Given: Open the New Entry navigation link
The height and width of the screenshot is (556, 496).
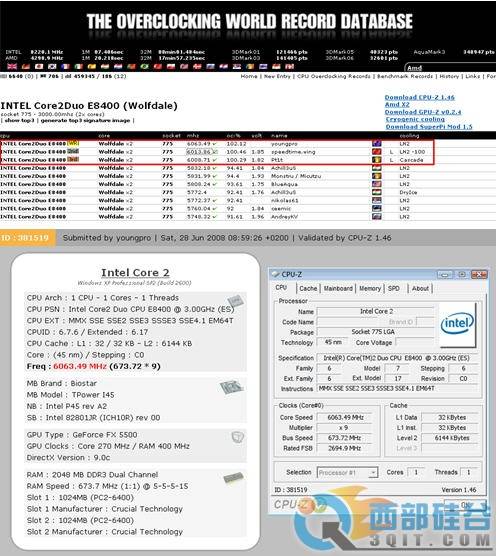Looking at the screenshot, I should pyautogui.click(x=277, y=76).
